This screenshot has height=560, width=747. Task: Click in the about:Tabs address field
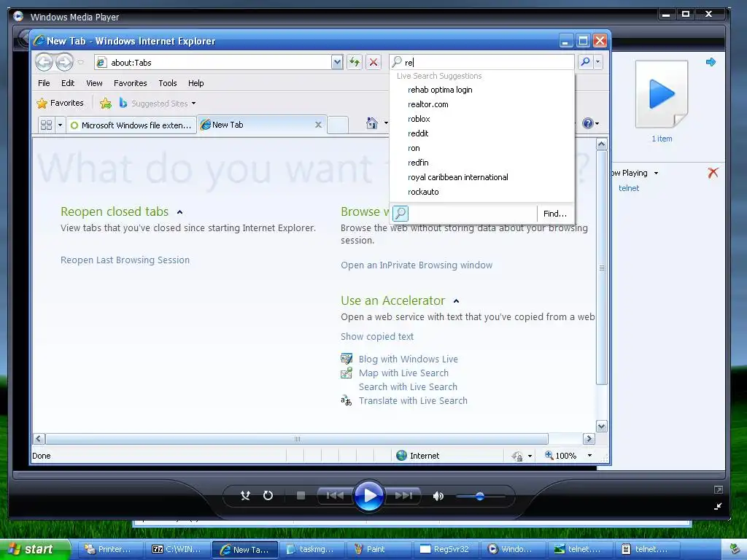pyautogui.click(x=219, y=63)
